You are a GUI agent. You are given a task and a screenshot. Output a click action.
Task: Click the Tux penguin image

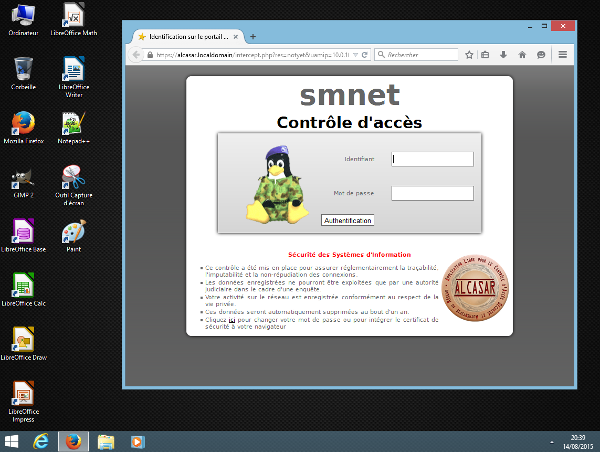point(277,184)
